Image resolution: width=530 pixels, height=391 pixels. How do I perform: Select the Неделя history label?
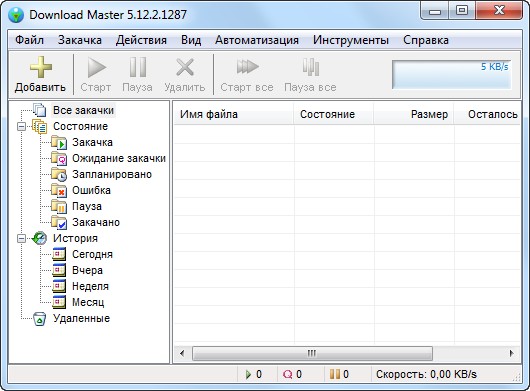tap(90, 286)
